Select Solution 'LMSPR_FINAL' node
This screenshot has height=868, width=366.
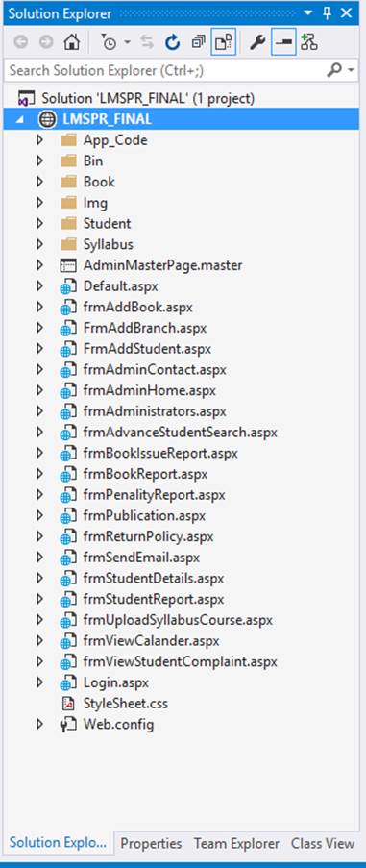tap(148, 99)
